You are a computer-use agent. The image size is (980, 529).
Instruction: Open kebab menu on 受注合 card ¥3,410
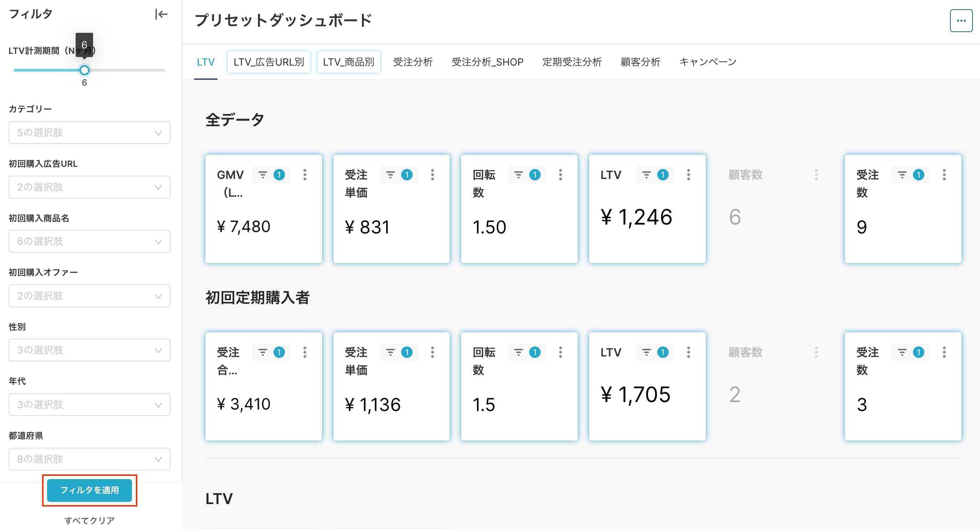(x=305, y=352)
